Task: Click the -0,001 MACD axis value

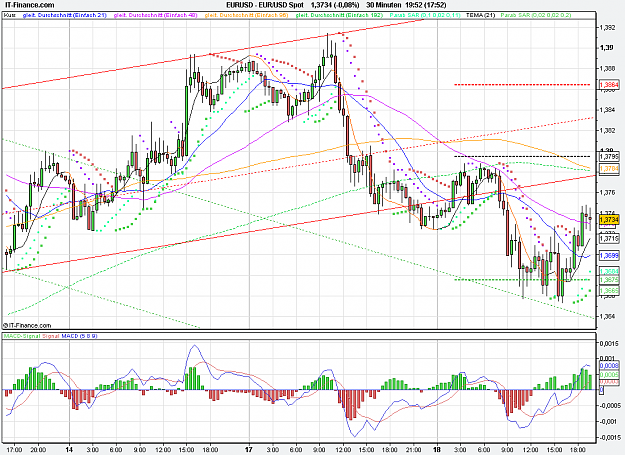Action: tap(608, 422)
